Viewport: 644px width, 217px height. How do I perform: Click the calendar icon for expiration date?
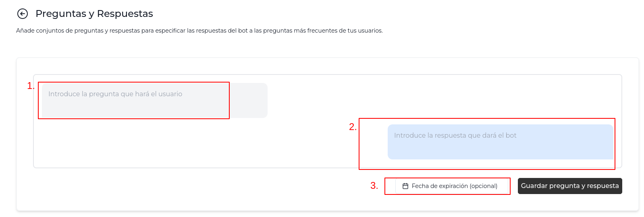point(405,186)
